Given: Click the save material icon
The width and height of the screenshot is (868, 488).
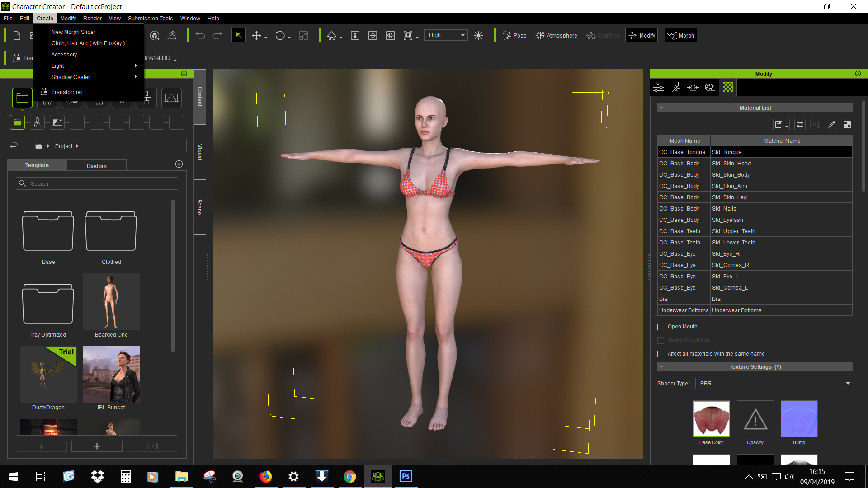Looking at the screenshot, I should [x=778, y=125].
